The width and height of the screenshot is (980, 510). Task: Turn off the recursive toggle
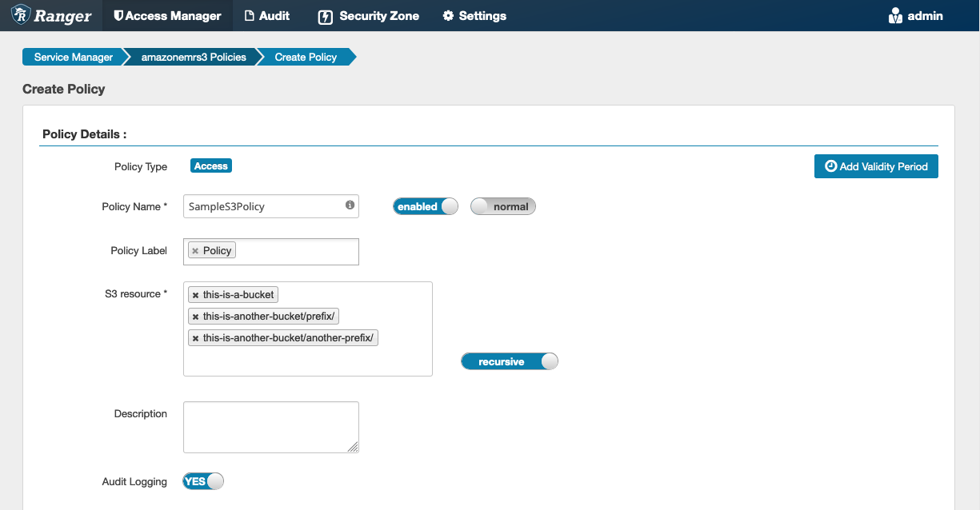510,361
